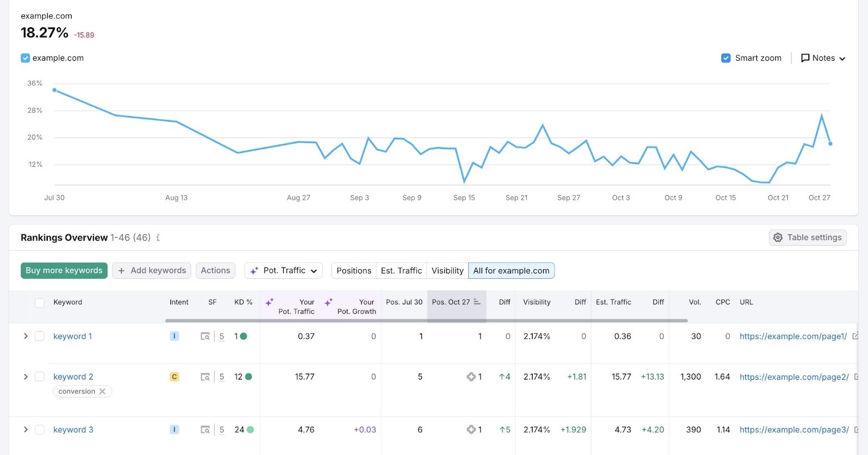This screenshot has width=868, height=455.
Task: Click the sort icon in Pos. Oct 27 column
Action: click(x=477, y=302)
